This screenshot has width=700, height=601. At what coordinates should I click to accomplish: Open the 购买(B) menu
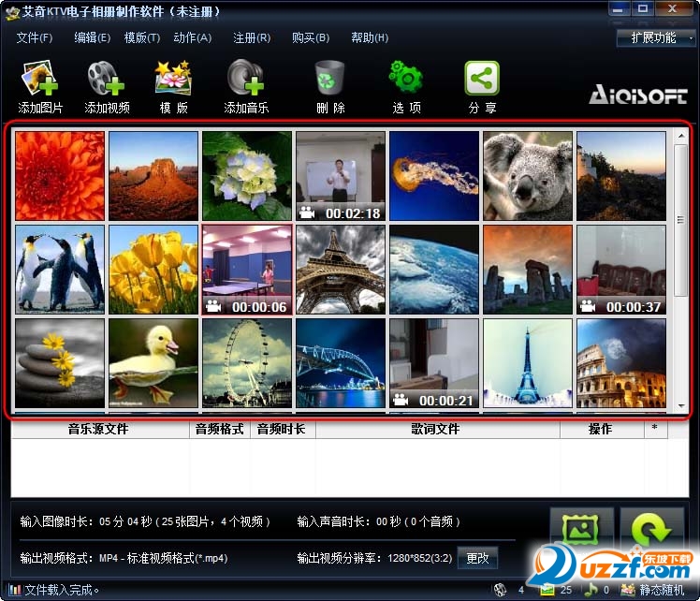(311, 38)
